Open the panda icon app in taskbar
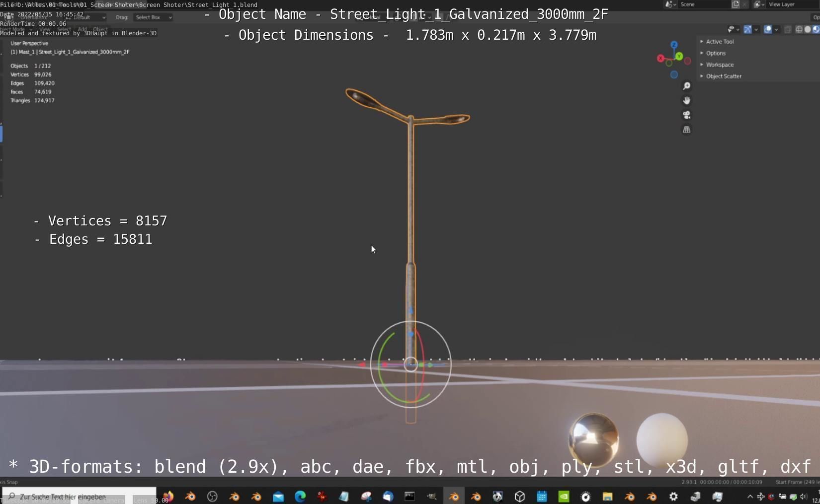This screenshot has width=820, height=504. [497, 496]
